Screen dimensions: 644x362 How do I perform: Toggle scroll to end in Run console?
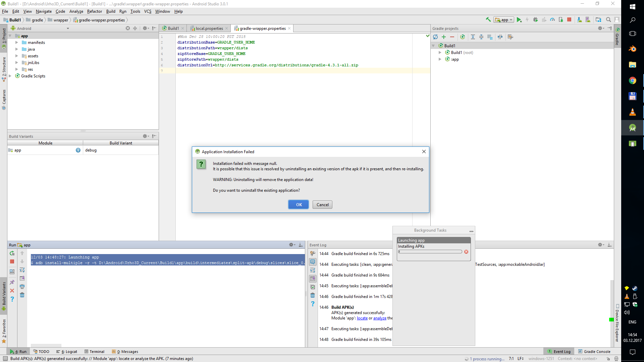point(22,278)
